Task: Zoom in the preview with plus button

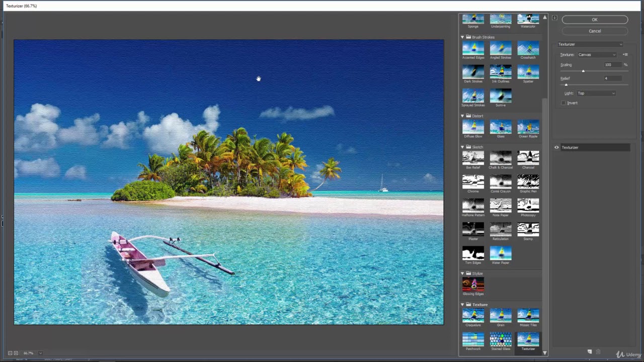Action: click(16, 353)
